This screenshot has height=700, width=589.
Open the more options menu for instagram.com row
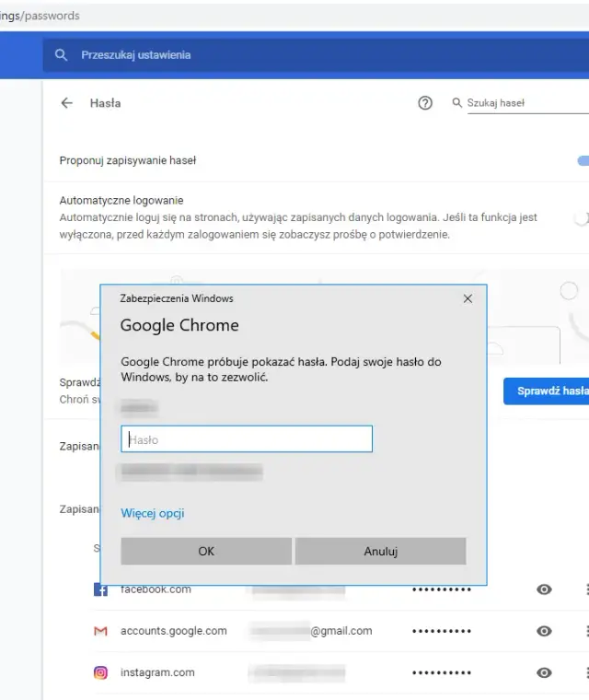[x=587, y=672]
